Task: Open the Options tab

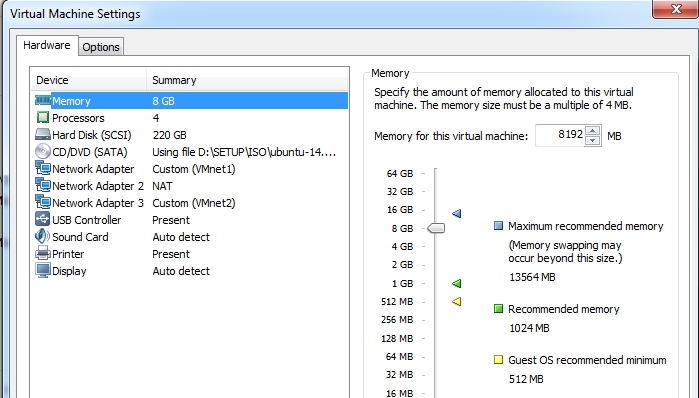Action: click(x=101, y=47)
